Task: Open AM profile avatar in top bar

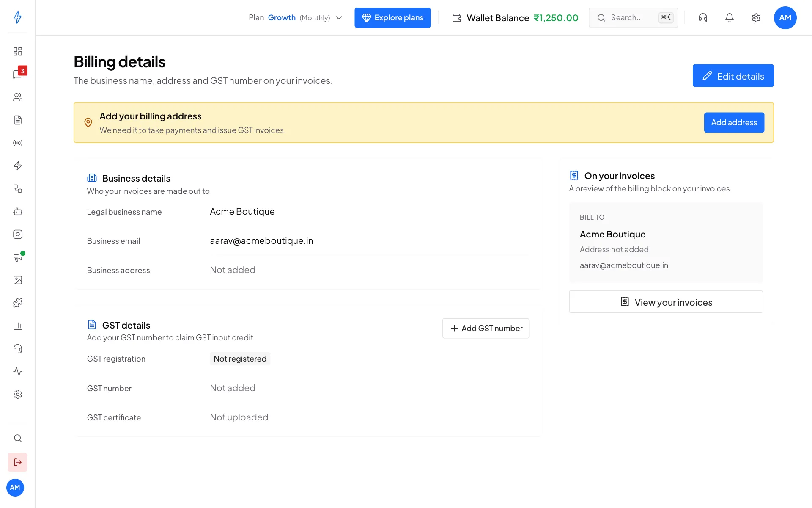Action: tap(785, 18)
